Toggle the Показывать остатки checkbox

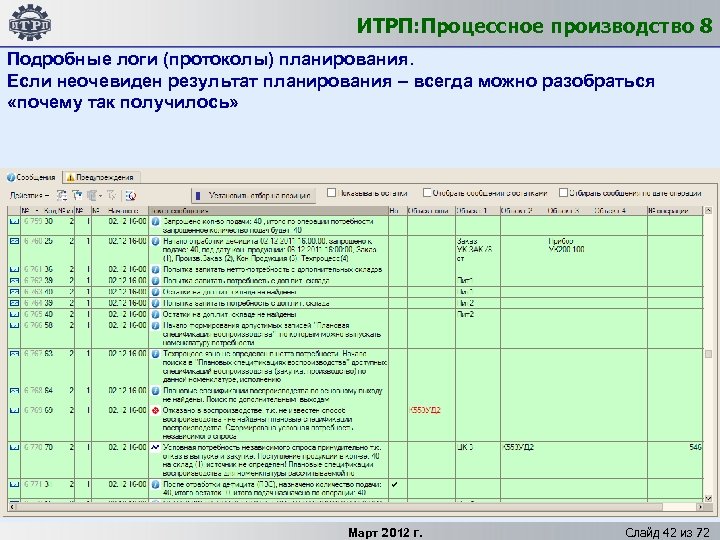tap(332, 193)
